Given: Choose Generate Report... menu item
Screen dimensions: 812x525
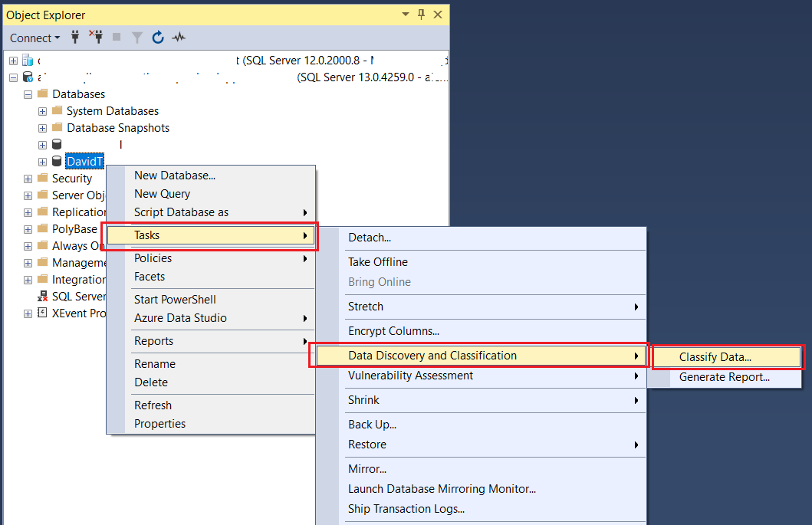Looking at the screenshot, I should coord(724,377).
